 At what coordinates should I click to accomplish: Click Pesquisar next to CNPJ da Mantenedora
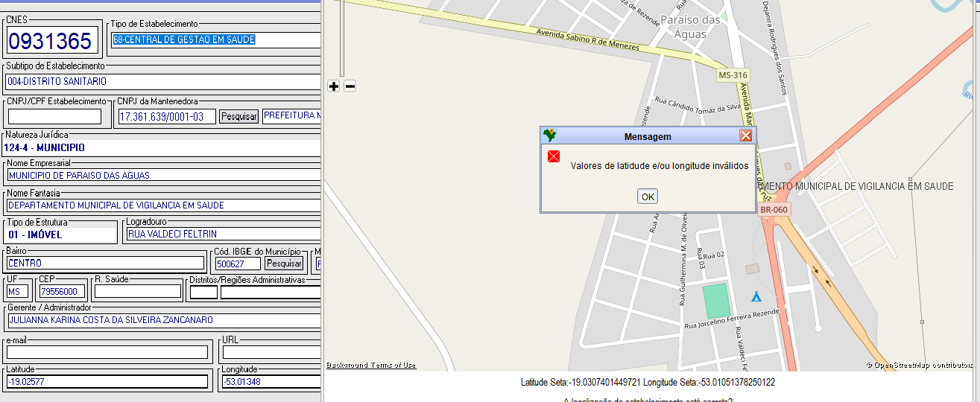click(x=239, y=116)
